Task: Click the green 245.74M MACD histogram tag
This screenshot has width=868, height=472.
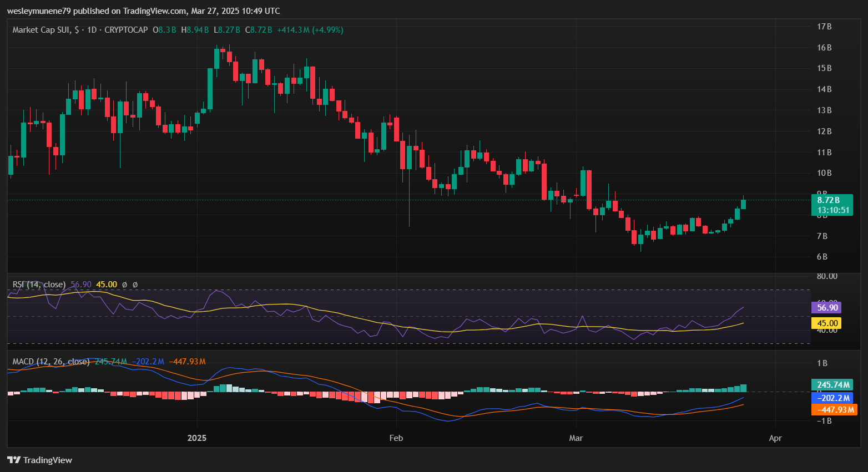Action: [x=832, y=384]
